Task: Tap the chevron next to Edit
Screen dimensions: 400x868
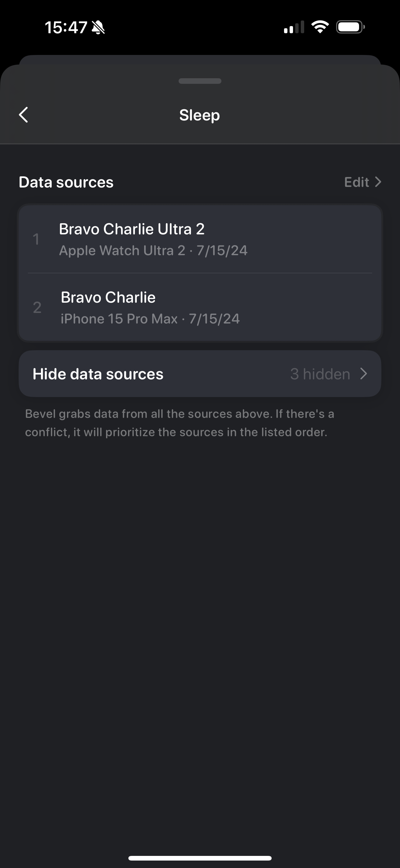Action: (x=378, y=182)
